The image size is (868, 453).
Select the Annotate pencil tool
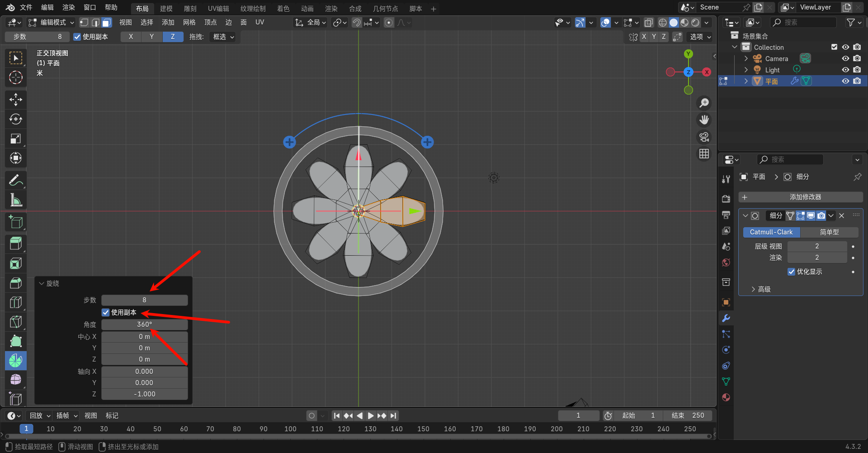tap(16, 180)
